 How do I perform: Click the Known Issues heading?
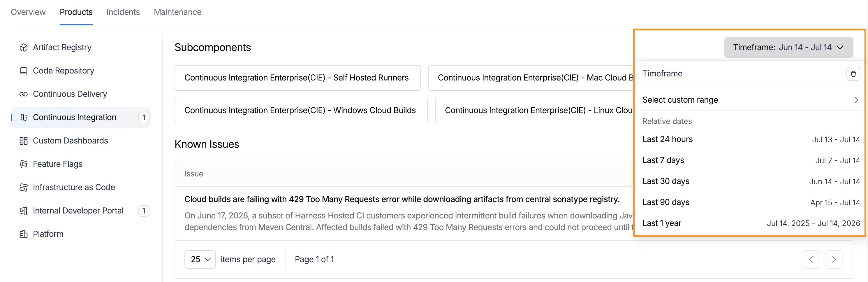point(207,144)
